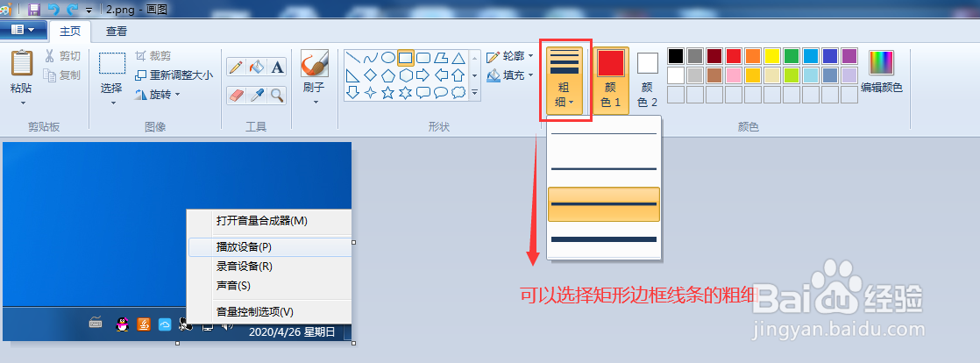Viewport: 980px width, 363px height.
Task: Open the 轮廓 (Outline) dropdown
Action: (511, 56)
